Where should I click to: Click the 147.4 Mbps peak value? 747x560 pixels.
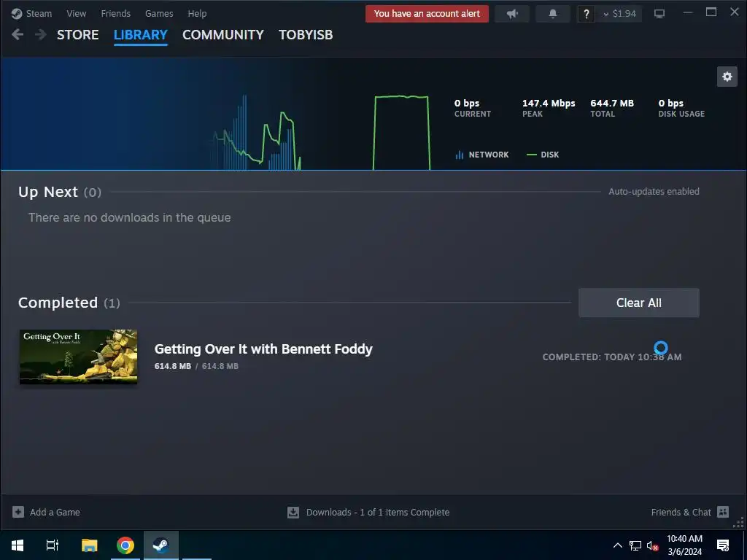(x=549, y=104)
